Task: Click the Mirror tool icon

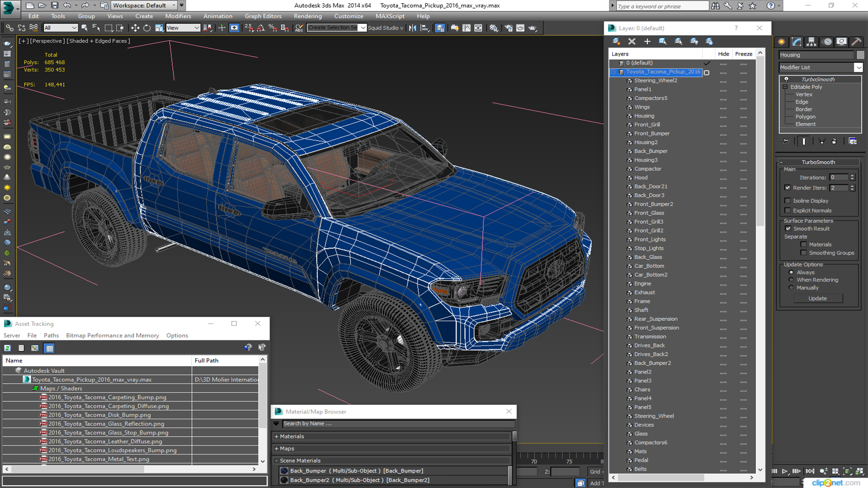Action: tap(412, 28)
